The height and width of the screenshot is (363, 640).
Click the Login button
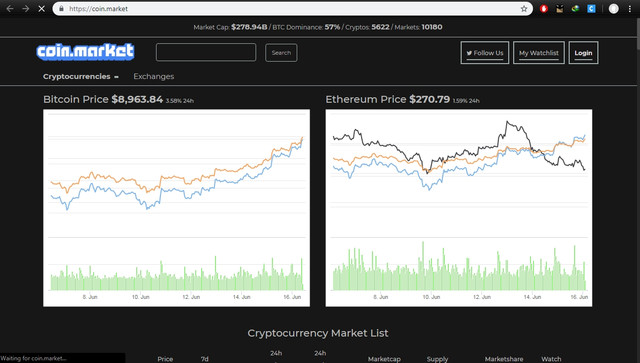coord(583,53)
